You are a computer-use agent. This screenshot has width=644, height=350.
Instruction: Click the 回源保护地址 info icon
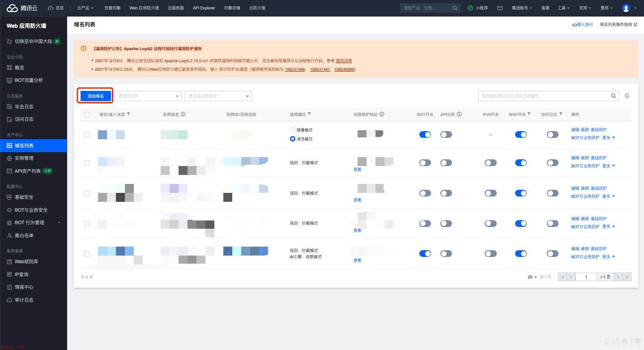382,114
